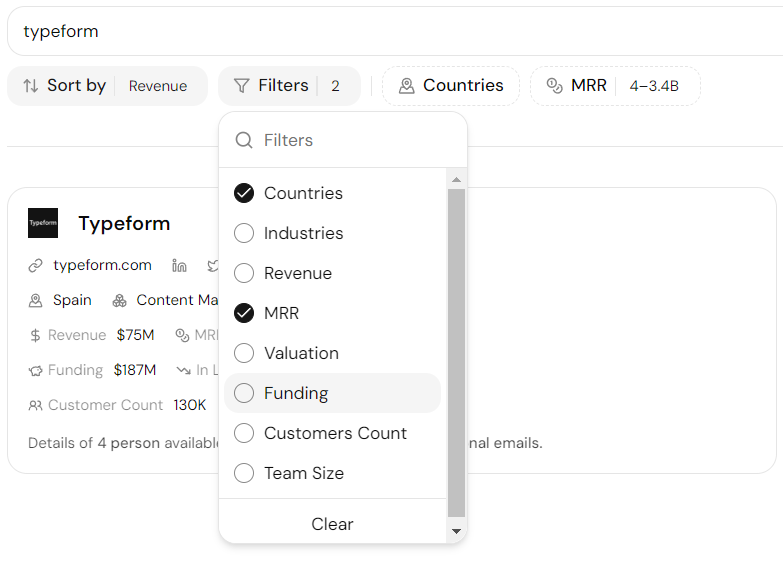Click the funnel icon in Filters button

[242, 86]
